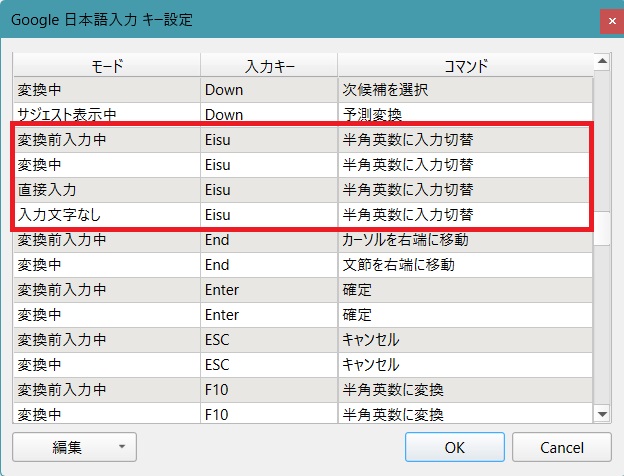The image size is (624, 476).
Task: Select the 入力文字なし mode cell
Action: tap(106, 214)
